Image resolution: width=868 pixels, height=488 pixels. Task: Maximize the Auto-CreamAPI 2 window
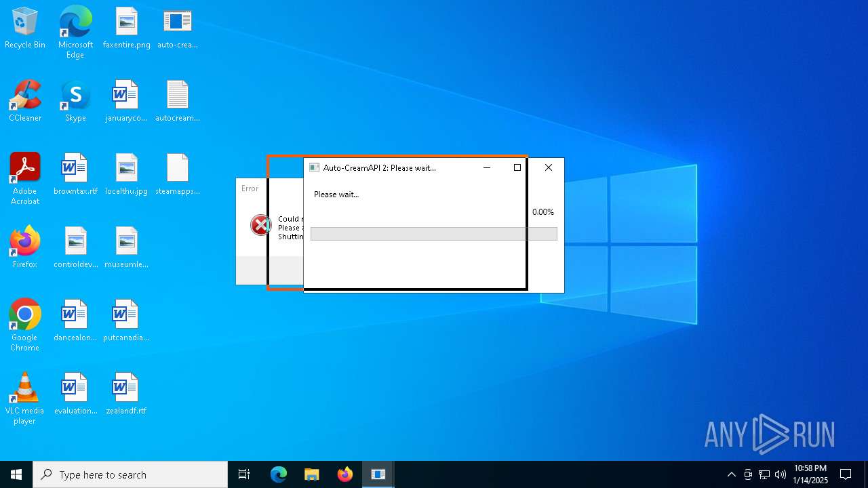point(517,167)
